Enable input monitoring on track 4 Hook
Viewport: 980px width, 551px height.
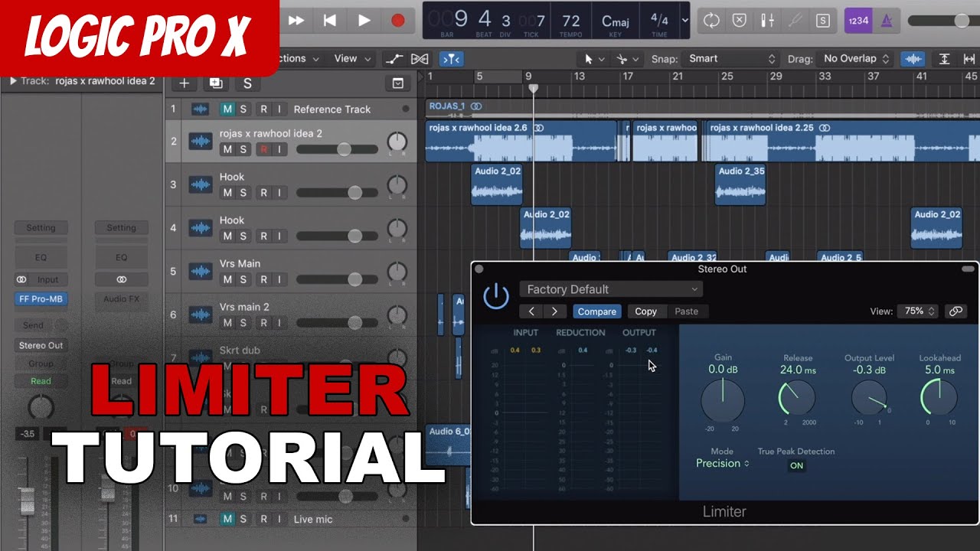click(x=279, y=236)
